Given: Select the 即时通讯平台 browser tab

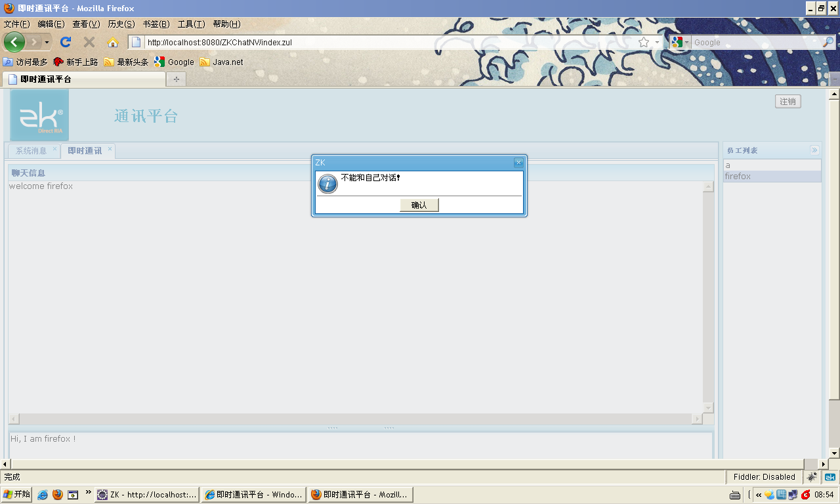Looking at the screenshot, I should coord(84,79).
